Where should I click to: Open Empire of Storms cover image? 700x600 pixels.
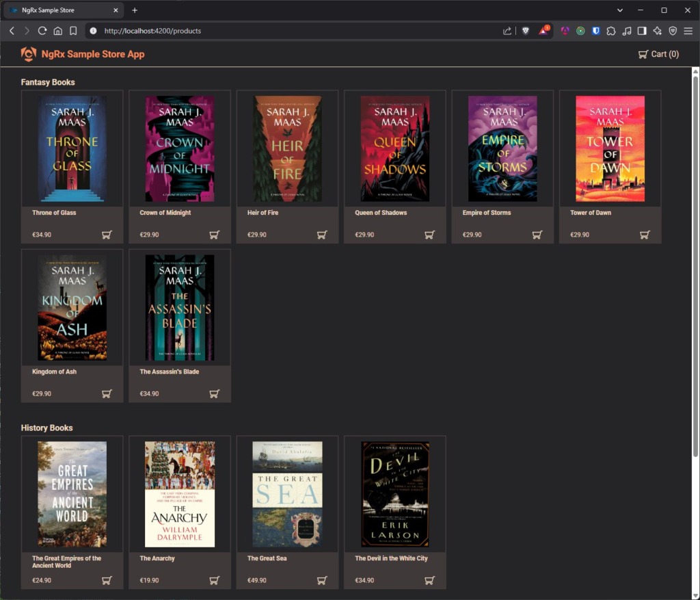coord(502,148)
